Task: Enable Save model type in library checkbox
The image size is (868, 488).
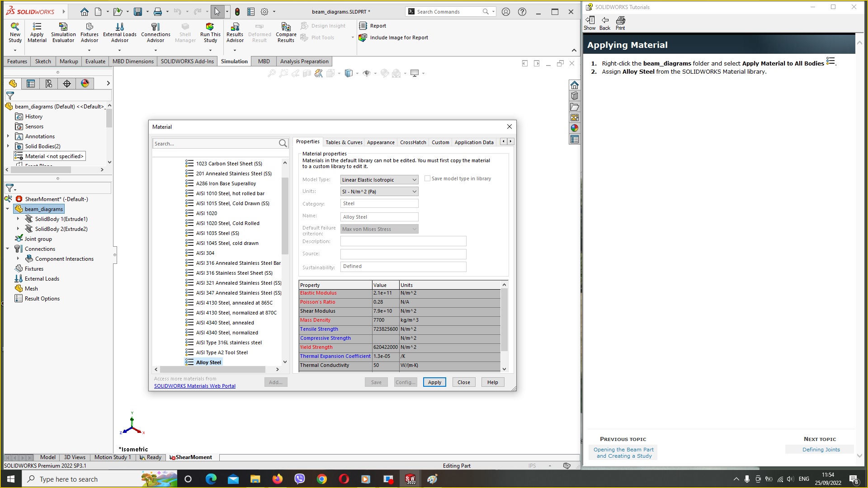Action: pos(427,178)
